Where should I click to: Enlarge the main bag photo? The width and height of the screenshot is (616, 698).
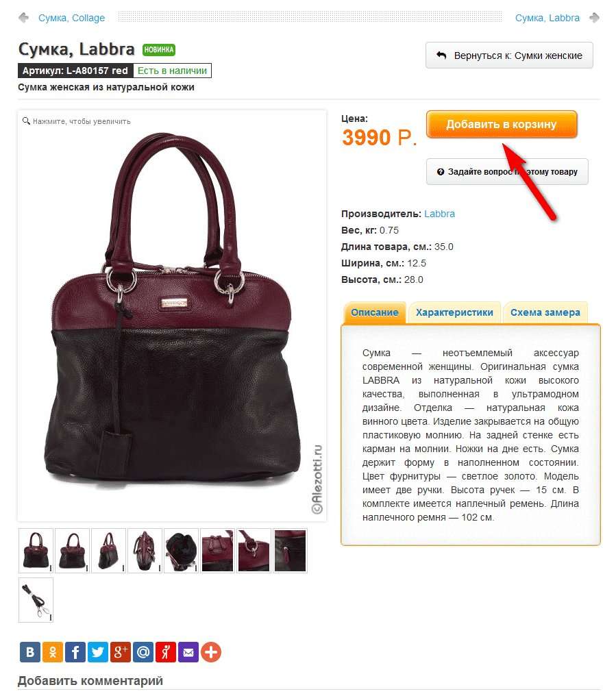point(172,316)
